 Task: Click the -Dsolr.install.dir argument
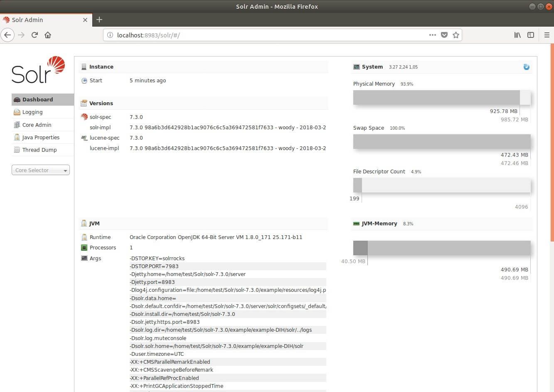tap(182, 314)
